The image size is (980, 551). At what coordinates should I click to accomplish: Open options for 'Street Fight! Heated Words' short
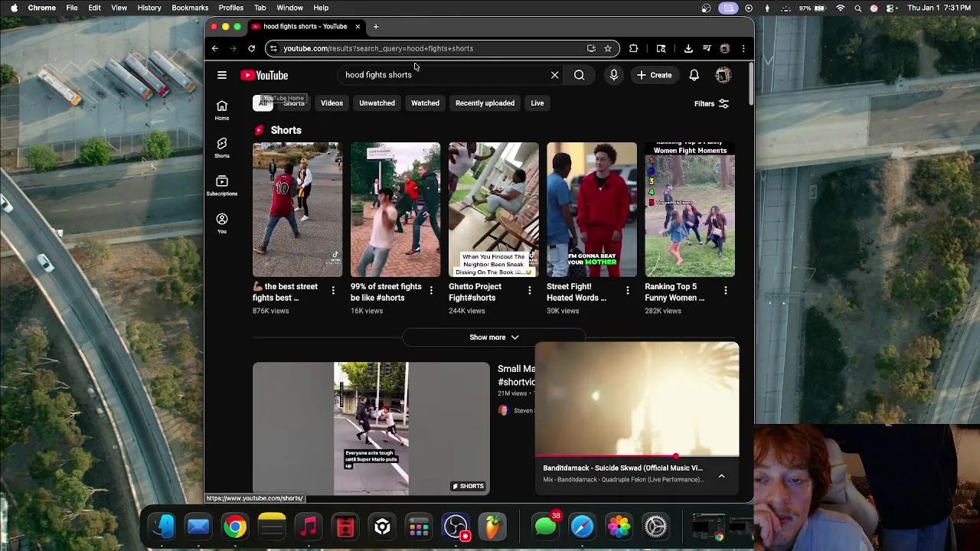click(x=627, y=290)
